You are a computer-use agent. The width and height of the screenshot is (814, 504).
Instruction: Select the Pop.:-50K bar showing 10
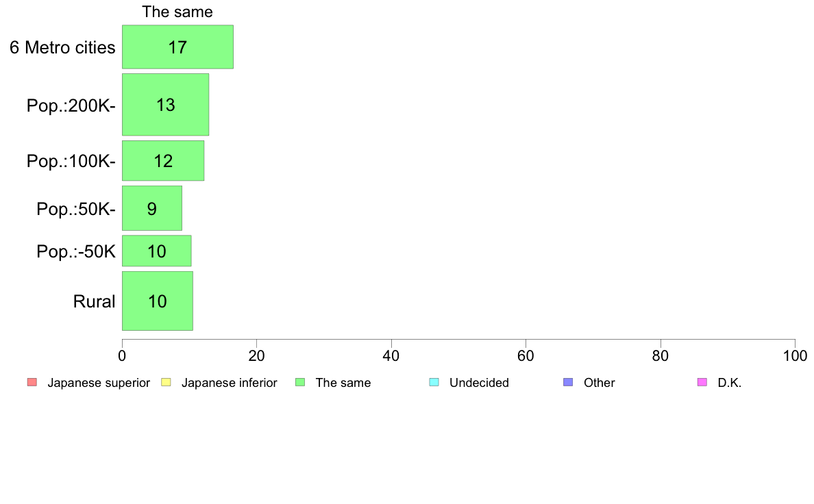click(157, 251)
